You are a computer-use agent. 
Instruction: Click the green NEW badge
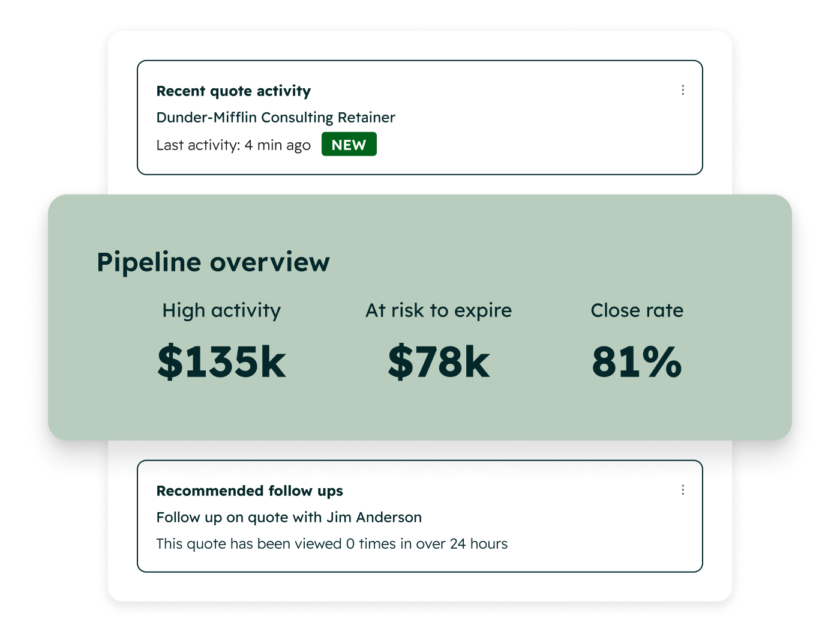(349, 144)
